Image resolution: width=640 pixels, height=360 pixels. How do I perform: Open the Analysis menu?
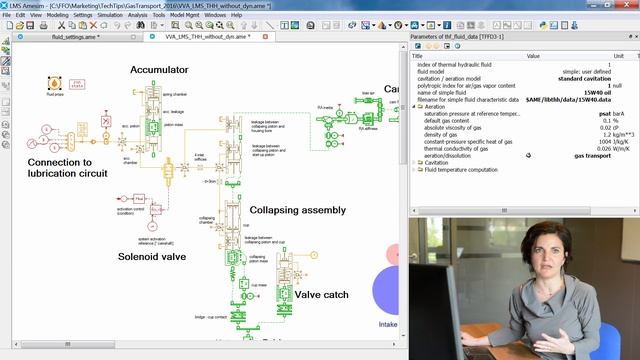point(138,15)
